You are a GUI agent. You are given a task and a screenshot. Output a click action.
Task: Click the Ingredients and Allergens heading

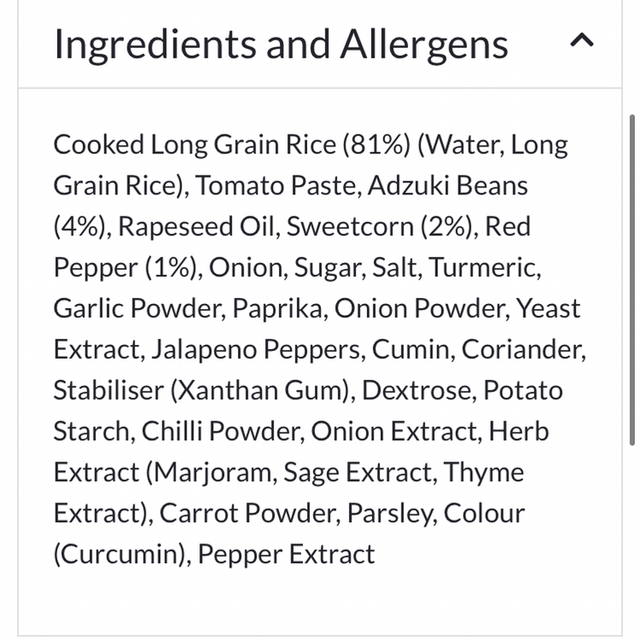pos(280,44)
